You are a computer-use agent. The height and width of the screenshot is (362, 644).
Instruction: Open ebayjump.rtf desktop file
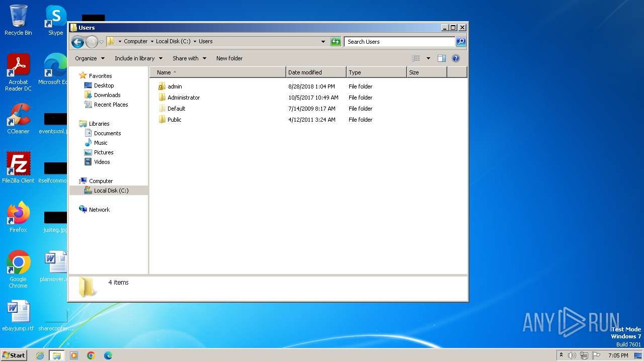tap(18, 316)
